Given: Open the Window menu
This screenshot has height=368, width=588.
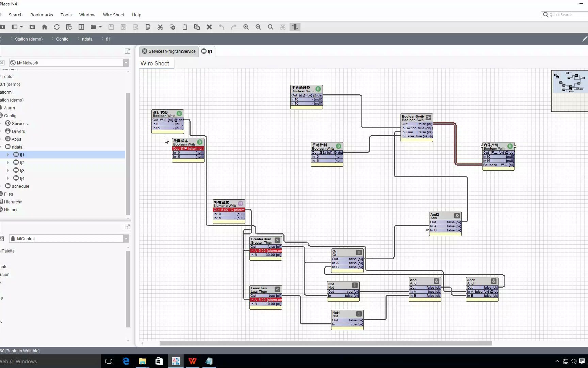Looking at the screenshot, I should tap(87, 15).
